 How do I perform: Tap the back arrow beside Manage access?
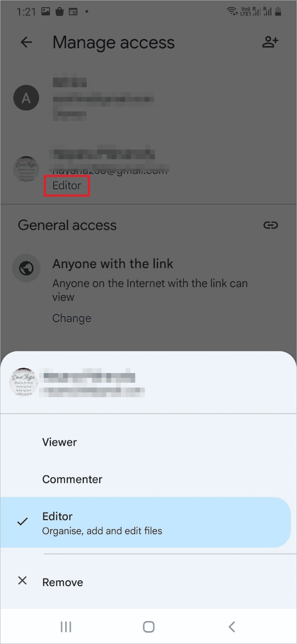pyautogui.click(x=27, y=42)
